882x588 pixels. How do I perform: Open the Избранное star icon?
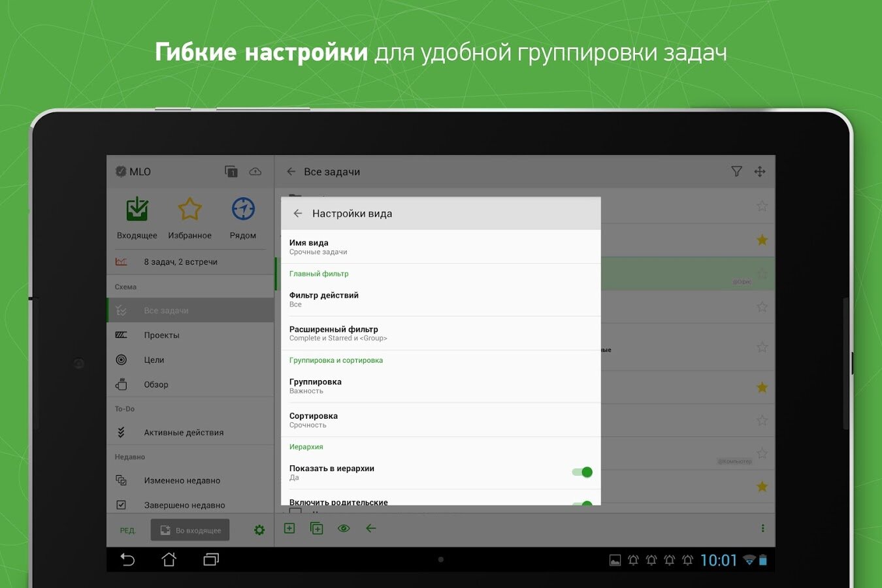189,210
